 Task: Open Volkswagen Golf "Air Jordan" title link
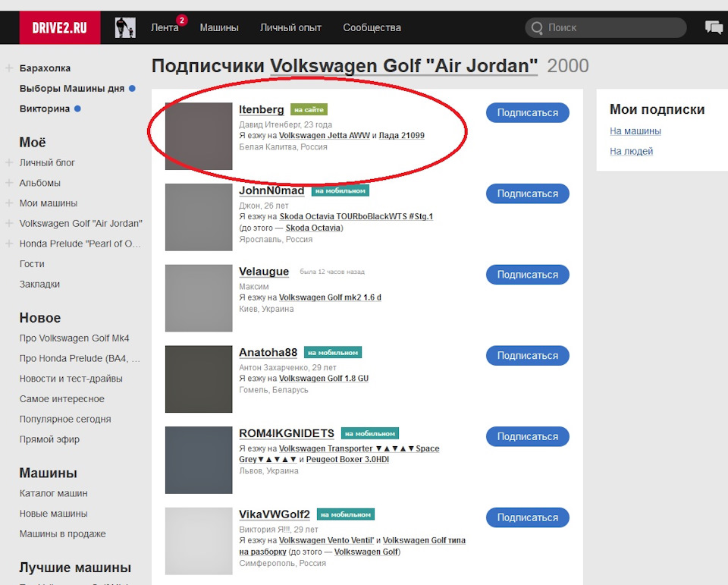pyautogui.click(x=404, y=66)
